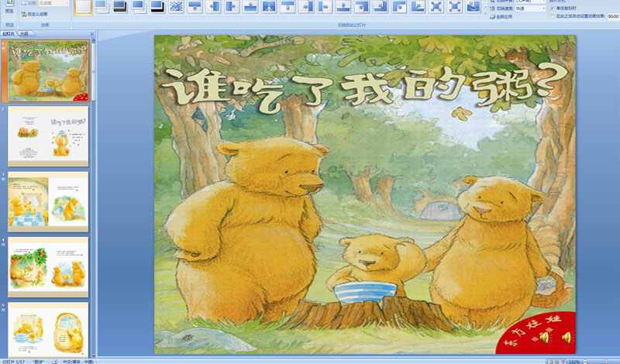Apply the wipe down transition icon
620x364 pixels.
(x=195, y=7)
